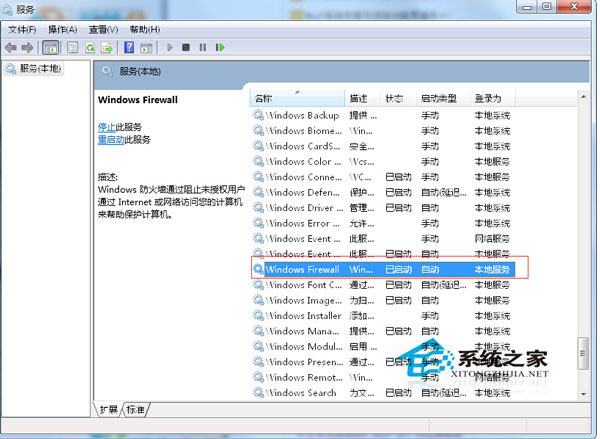Open the 操作(A) menu

click(x=62, y=29)
